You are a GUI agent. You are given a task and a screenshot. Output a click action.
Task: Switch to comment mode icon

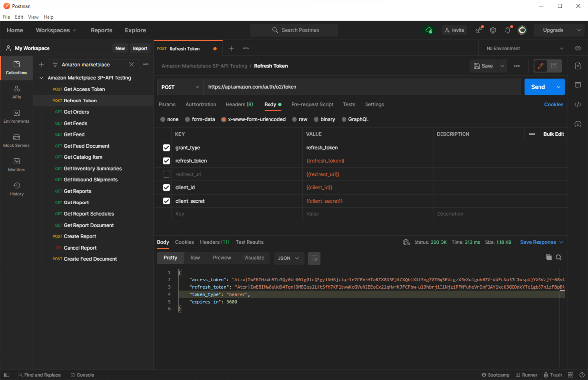[x=554, y=66]
